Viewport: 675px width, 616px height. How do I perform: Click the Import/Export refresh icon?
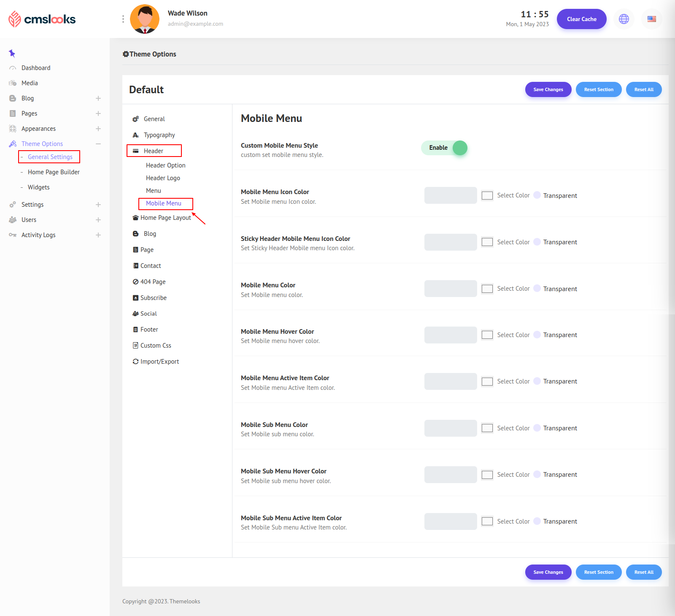(x=135, y=362)
